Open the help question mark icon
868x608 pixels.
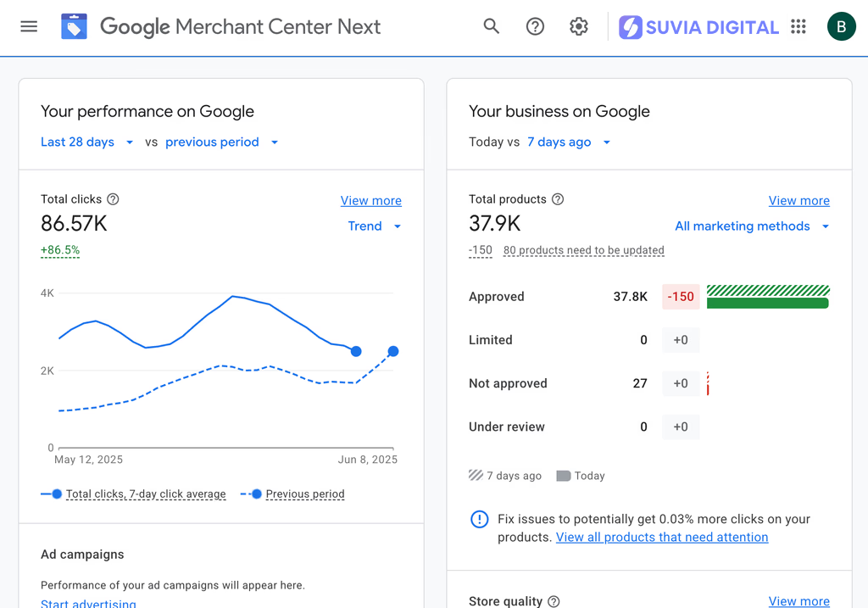tap(535, 26)
